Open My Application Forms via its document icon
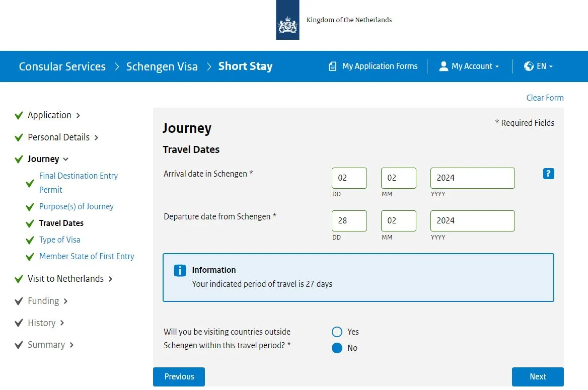Image resolution: width=588 pixels, height=390 pixels. [x=332, y=66]
